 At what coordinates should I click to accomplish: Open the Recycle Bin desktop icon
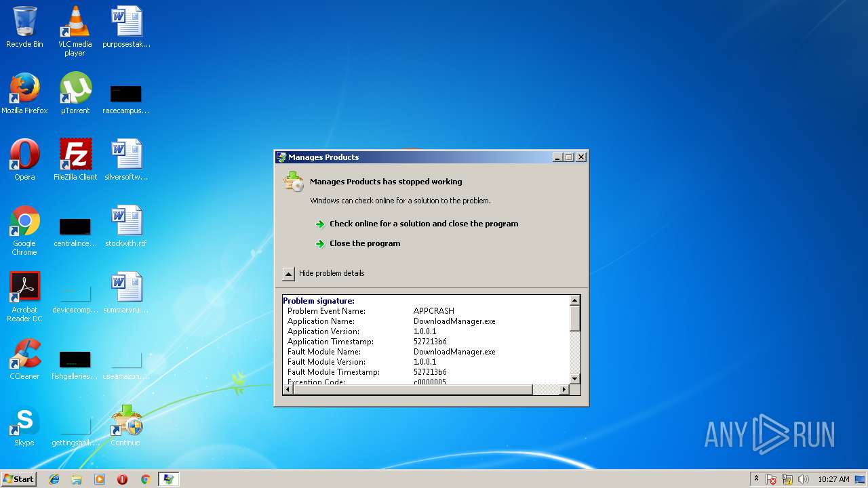click(x=24, y=27)
